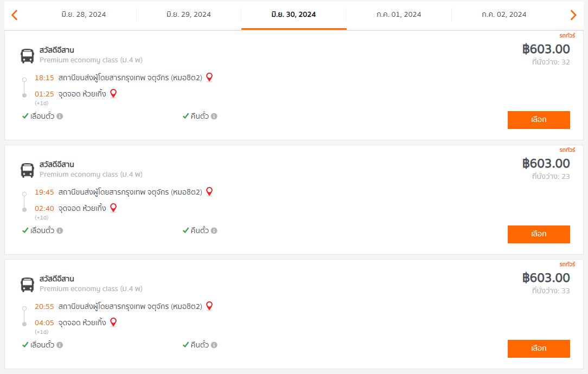588x374 pixels.
Task: Show info icon beside second trip's เลื่อนตั๋ว
Action: [60, 230]
